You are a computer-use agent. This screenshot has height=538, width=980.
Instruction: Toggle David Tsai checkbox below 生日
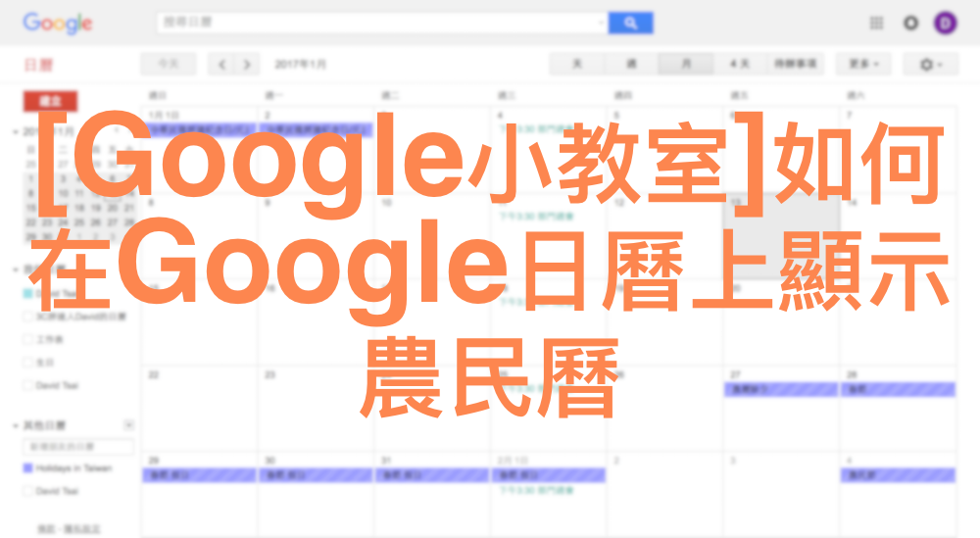point(27,385)
